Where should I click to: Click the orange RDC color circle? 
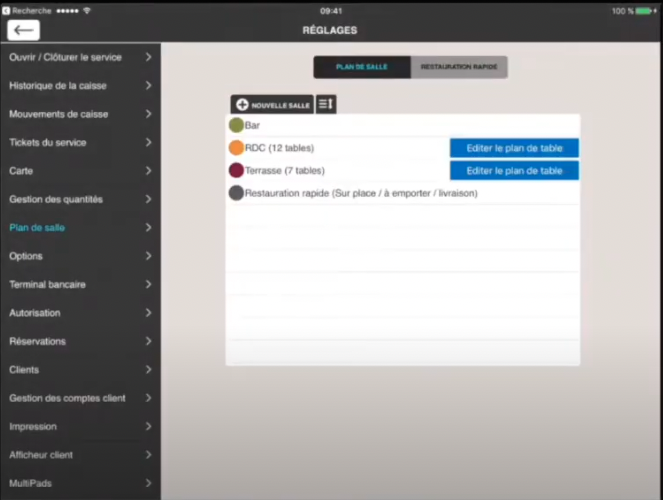point(236,148)
